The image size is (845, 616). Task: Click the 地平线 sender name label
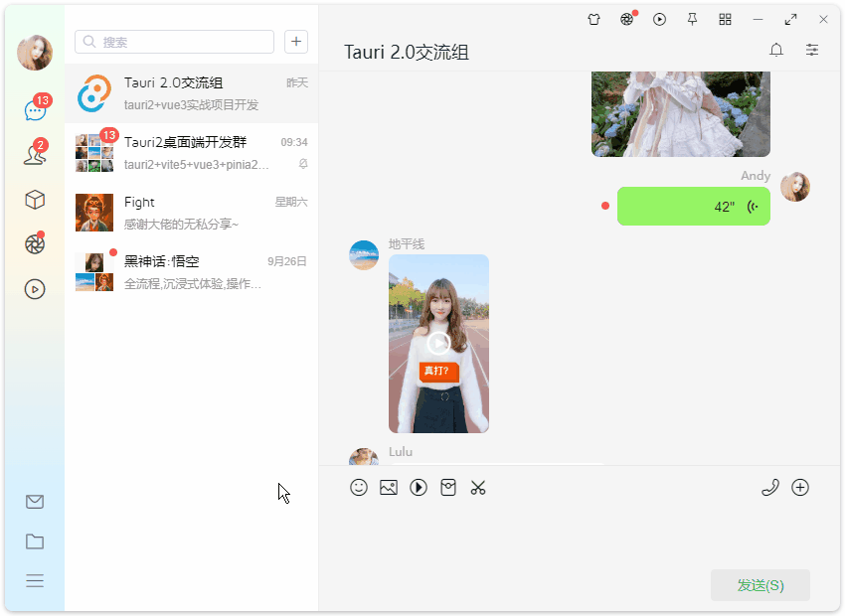coord(407,244)
